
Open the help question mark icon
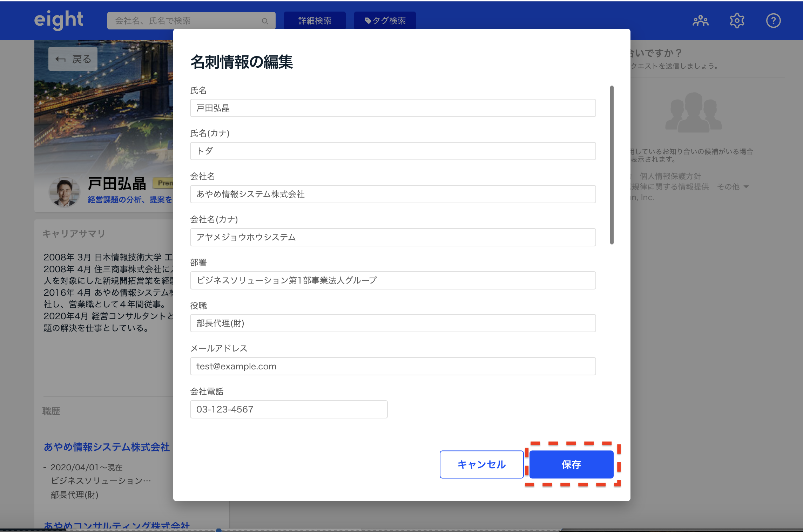773,21
